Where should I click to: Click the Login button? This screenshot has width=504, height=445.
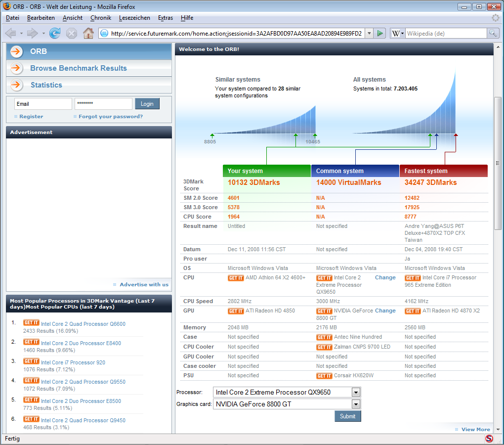(x=147, y=104)
